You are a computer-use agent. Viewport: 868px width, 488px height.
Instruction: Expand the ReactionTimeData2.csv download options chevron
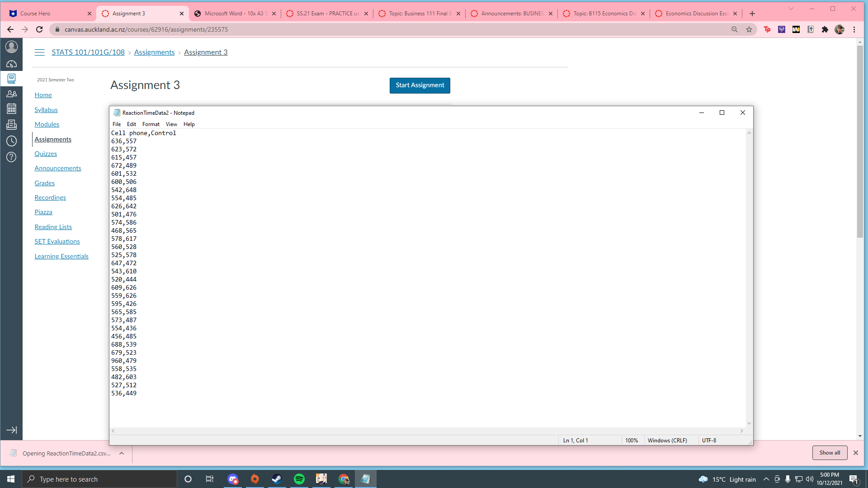[122, 453]
